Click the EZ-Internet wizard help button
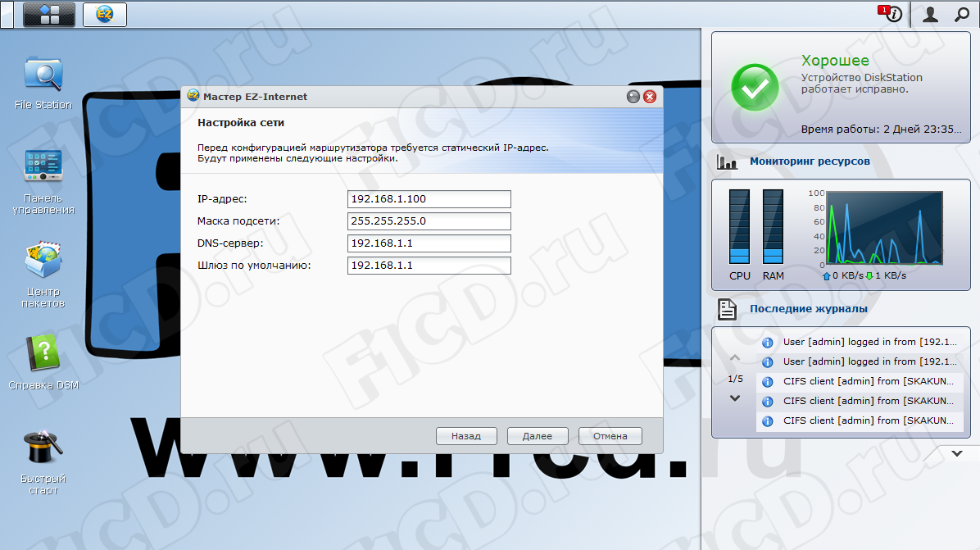 coord(633,96)
